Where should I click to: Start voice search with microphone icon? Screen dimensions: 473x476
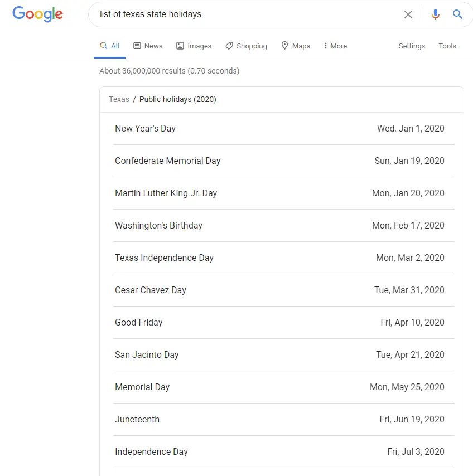(436, 14)
